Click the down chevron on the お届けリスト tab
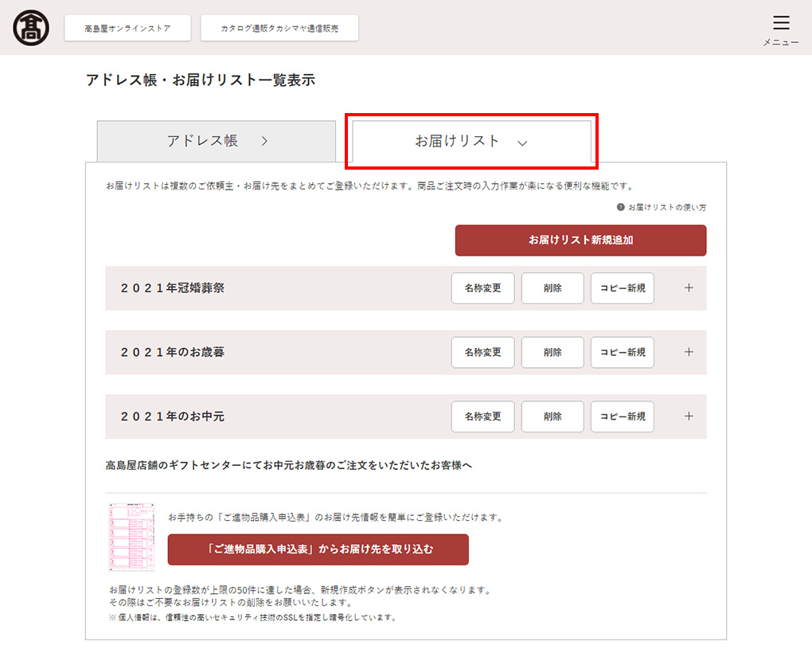Screen dimensions: 812x653 click(x=522, y=143)
